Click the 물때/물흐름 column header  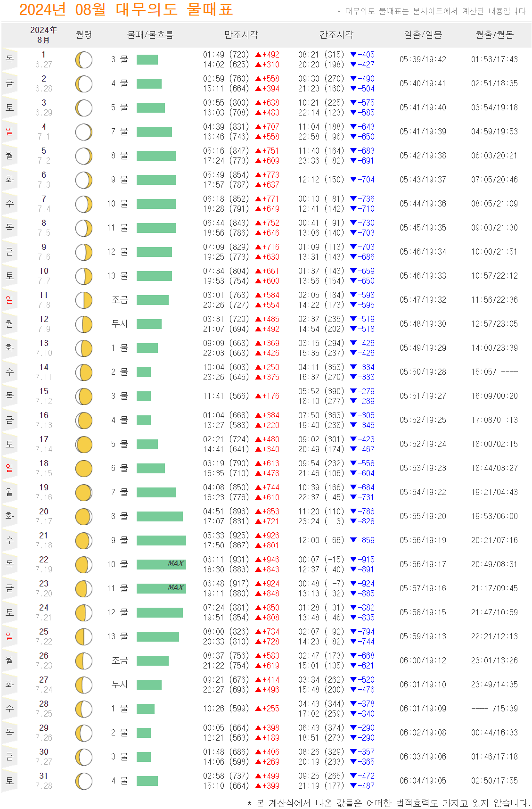pos(150,34)
